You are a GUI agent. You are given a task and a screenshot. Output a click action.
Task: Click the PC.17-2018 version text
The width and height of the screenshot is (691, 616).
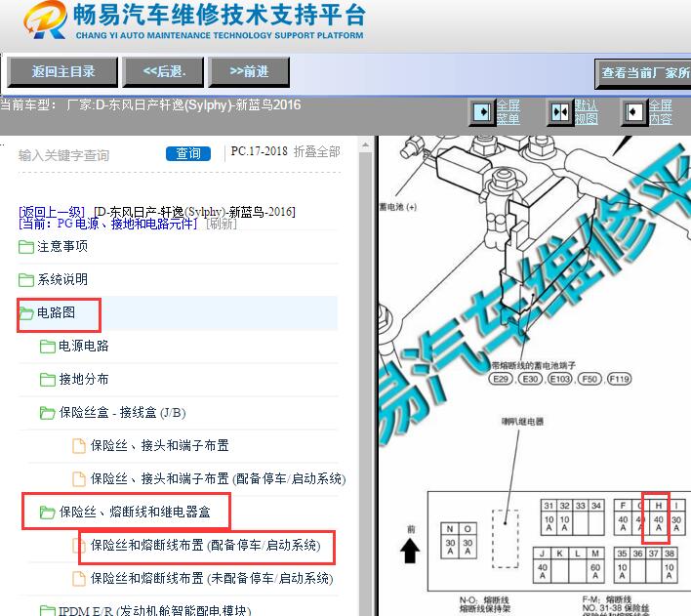[x=260, y=151]
